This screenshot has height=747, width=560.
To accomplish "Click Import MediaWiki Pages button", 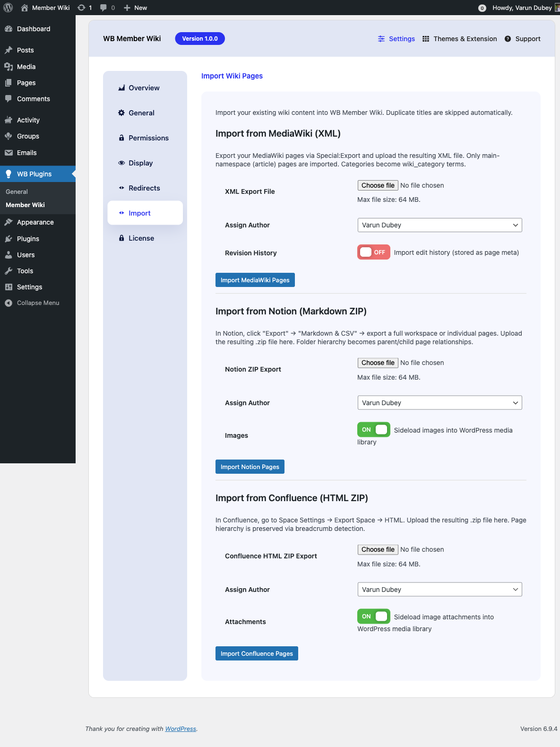I will click(255, 280).
